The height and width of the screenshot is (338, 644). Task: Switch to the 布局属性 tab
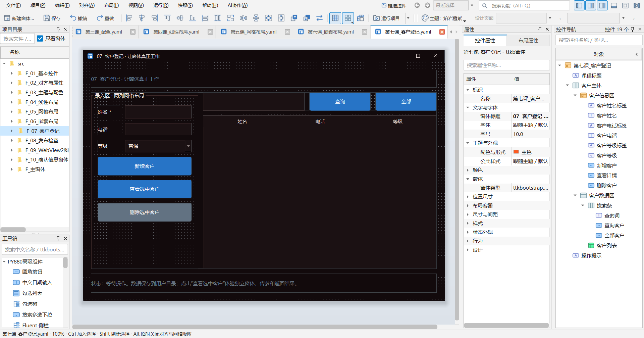[x=528, y=41]
